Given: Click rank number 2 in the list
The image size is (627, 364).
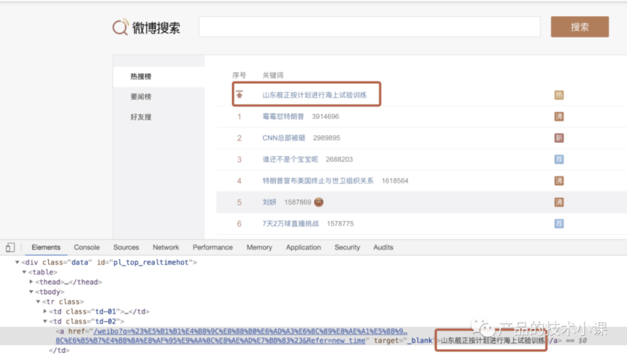Looking at the screenshot, I should click(x=239, y=138).
